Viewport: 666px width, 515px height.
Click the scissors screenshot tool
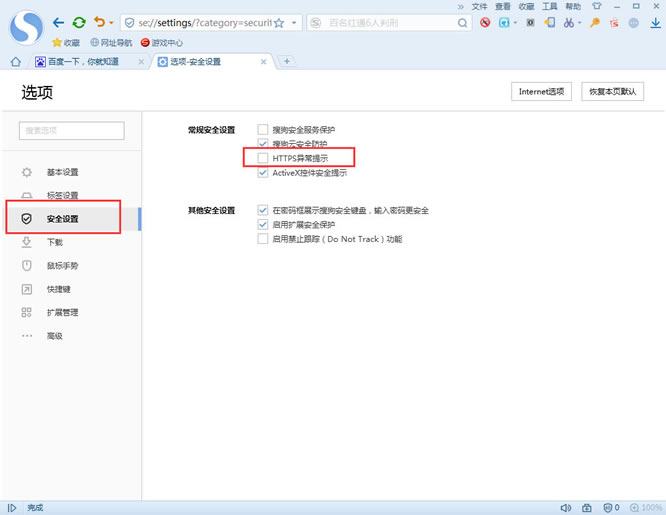click(569, 23)
